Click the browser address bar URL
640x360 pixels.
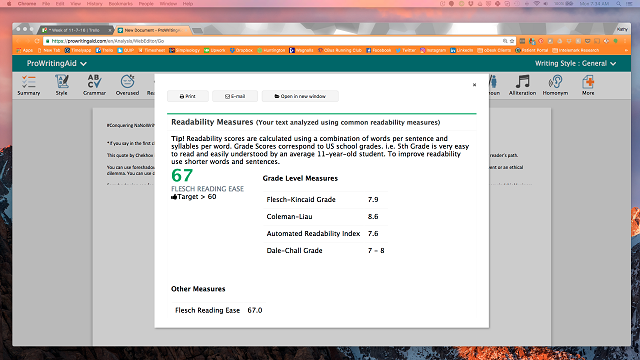pos(108,41)
